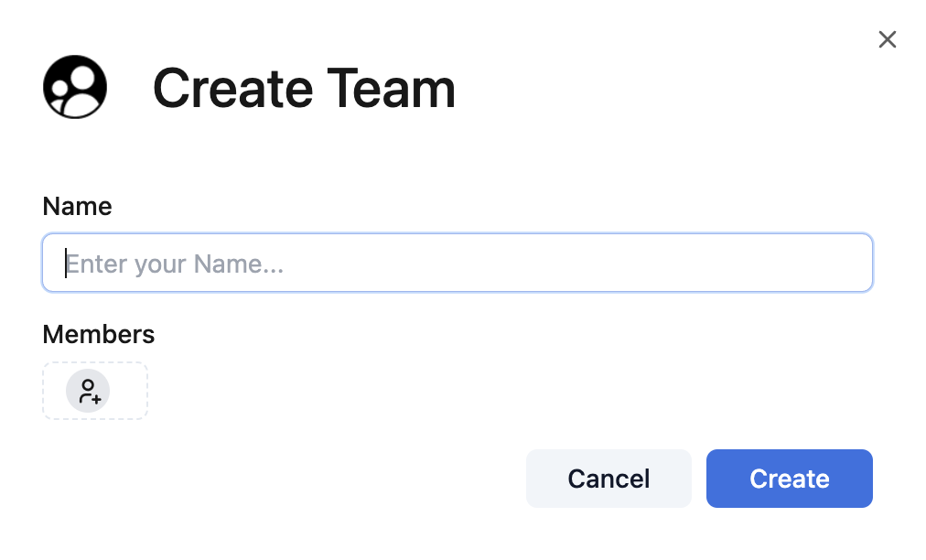The width and height of the screenshot is (926, 560).
Task: Close the Create Team dialog with the X
Action: click(887, 39)
